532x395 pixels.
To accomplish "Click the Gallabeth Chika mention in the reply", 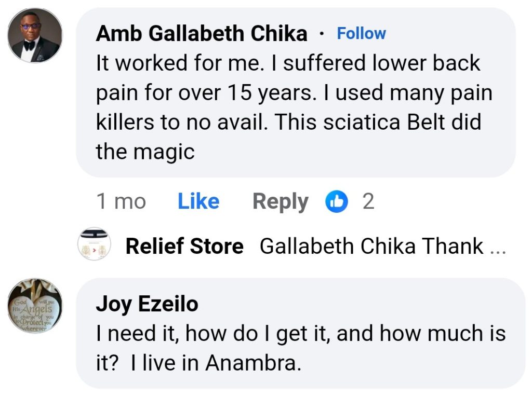I will coord(338,246).
